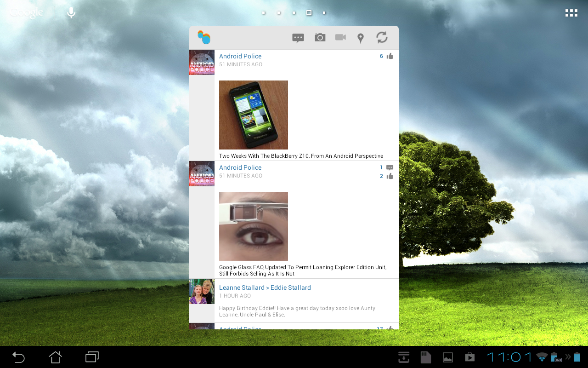Screen dimensions: 588x368
Task: Open the SD card notification icon
Action: 426,357
